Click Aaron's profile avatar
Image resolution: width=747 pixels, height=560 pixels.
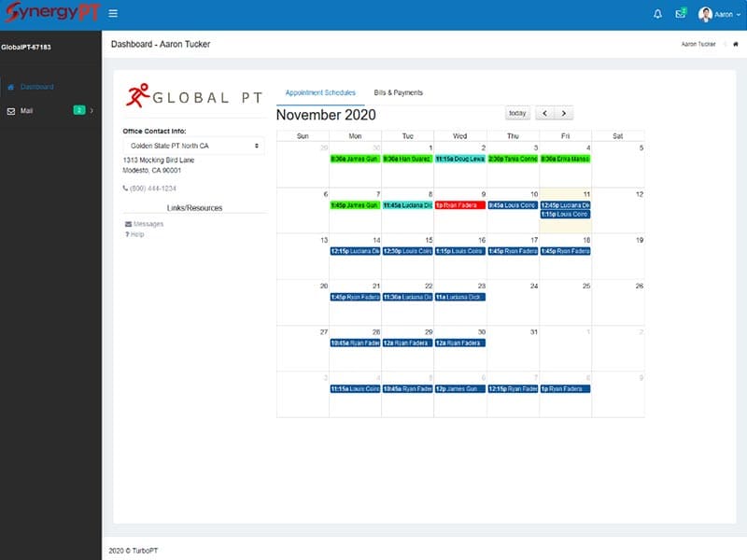[705, 14]
